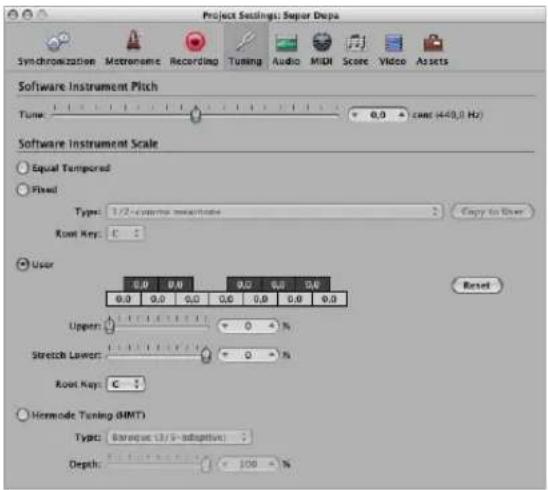This screenshot has width=548, height=490.
Task: Select the D white key detune box
Action: point(158,299)
